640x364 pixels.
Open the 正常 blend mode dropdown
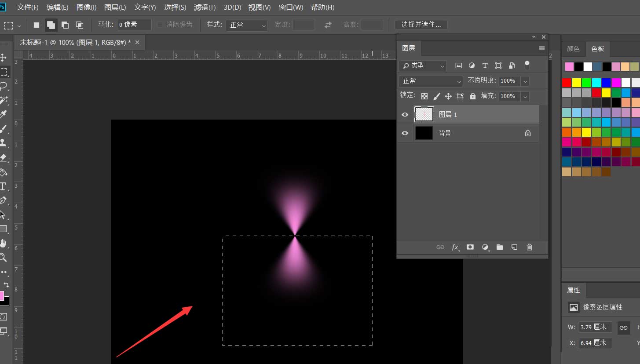pos(431,81)
